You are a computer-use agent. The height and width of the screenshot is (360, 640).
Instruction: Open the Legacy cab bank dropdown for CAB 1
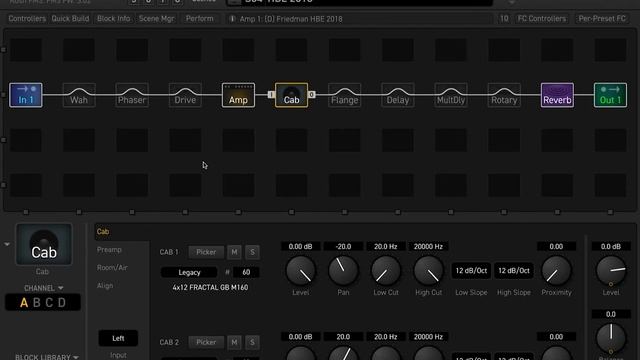click(x=189, y=272)
